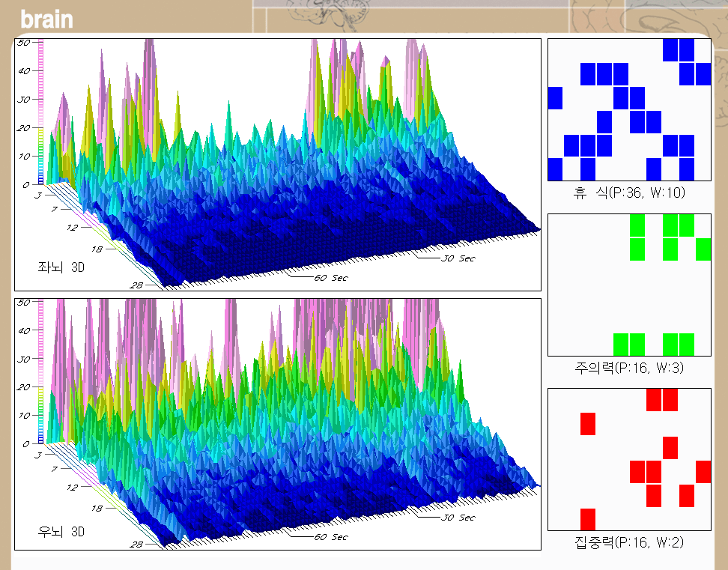Select the 30 Sec marker in 좌뇌 chart

[x=456, y=258]
